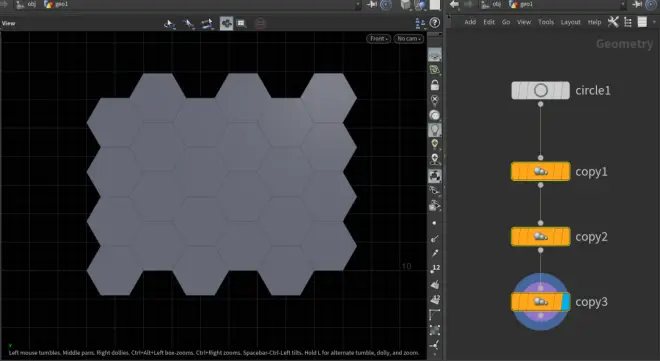This screenshot has width=660, height=361.
Task: Toggle the point numbers 12 display icon
Action: click(435, 269)
